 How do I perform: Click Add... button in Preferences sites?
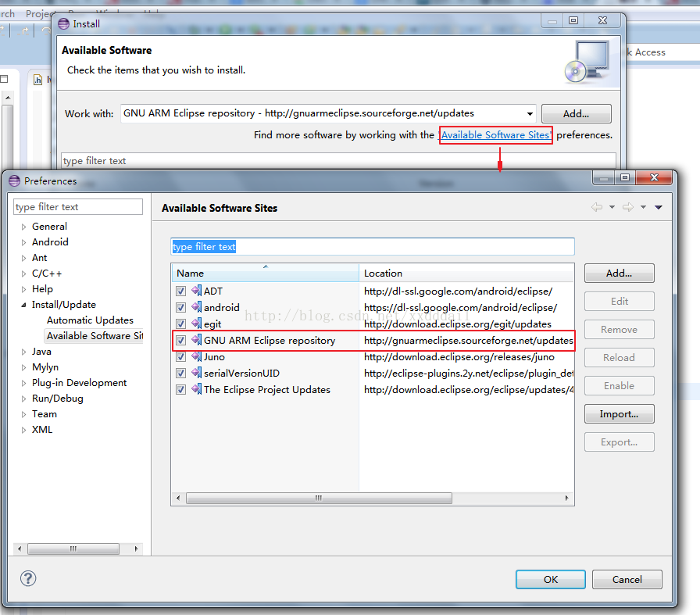pyautogui.click(x=620, y=273)
